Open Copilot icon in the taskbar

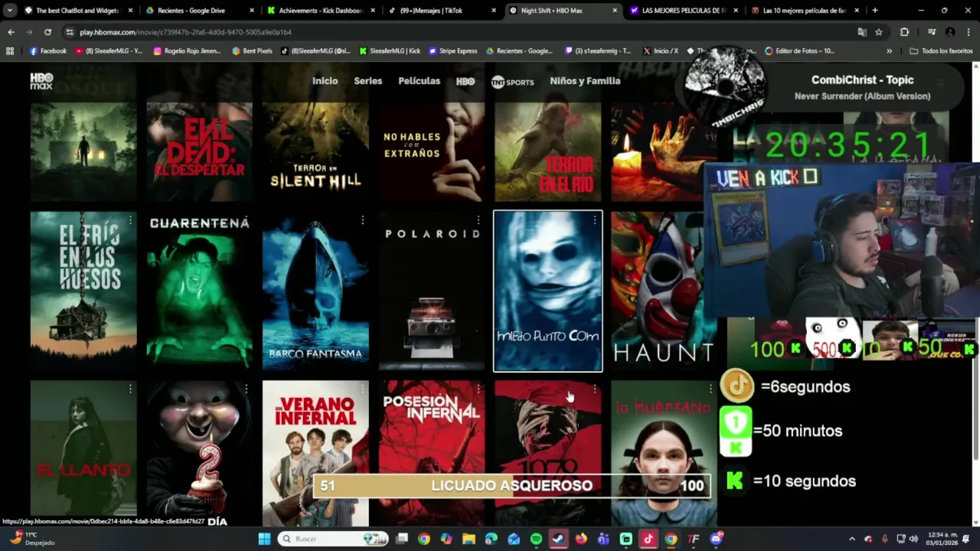(446, 539)
